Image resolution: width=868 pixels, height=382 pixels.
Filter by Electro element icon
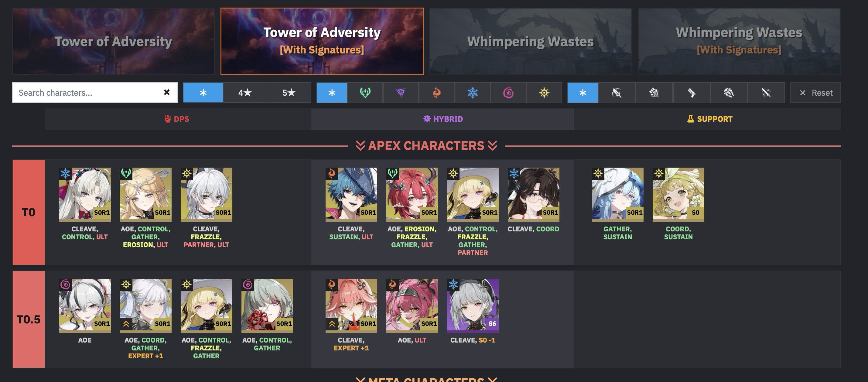coord(401,93)
